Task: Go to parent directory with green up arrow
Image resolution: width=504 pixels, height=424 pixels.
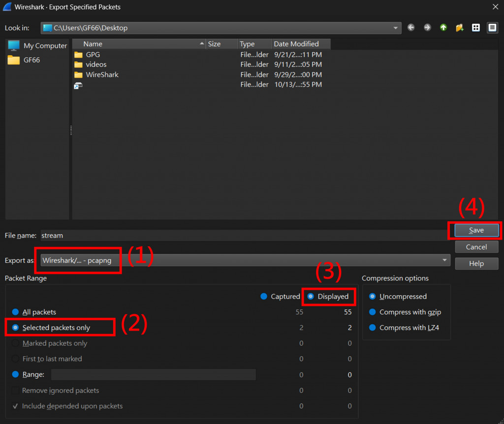Action: [443, 28]
